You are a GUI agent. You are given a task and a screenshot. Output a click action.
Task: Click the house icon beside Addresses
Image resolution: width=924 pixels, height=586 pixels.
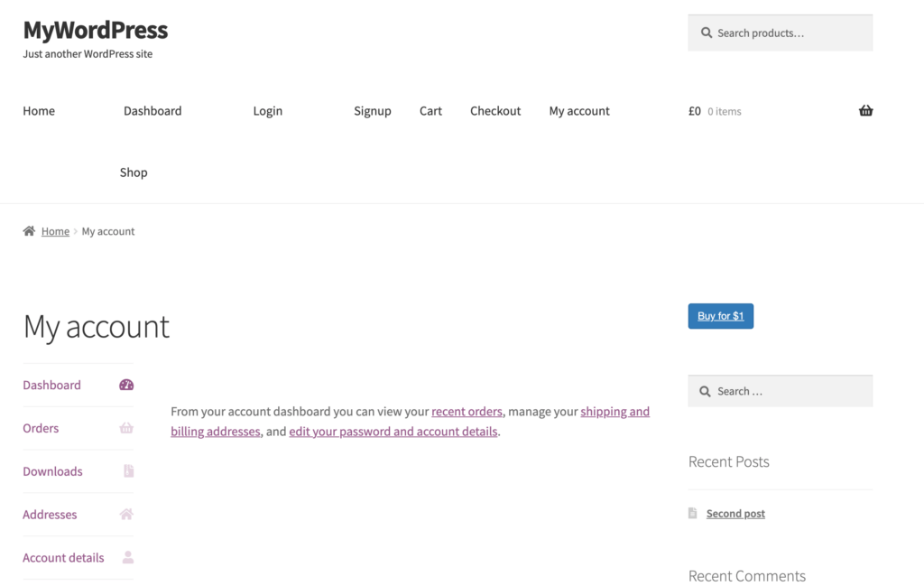pyautogui.click(x=126, y=514)
